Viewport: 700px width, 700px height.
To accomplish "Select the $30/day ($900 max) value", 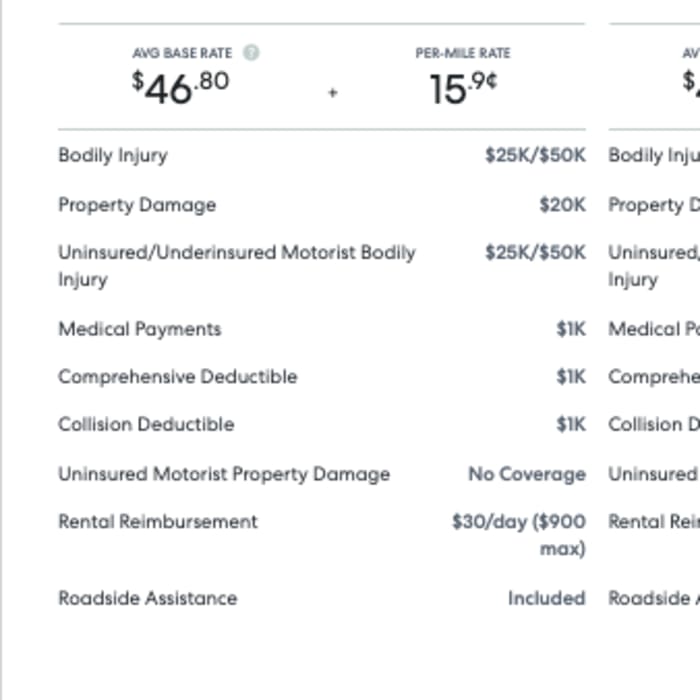I will point(519,535).
